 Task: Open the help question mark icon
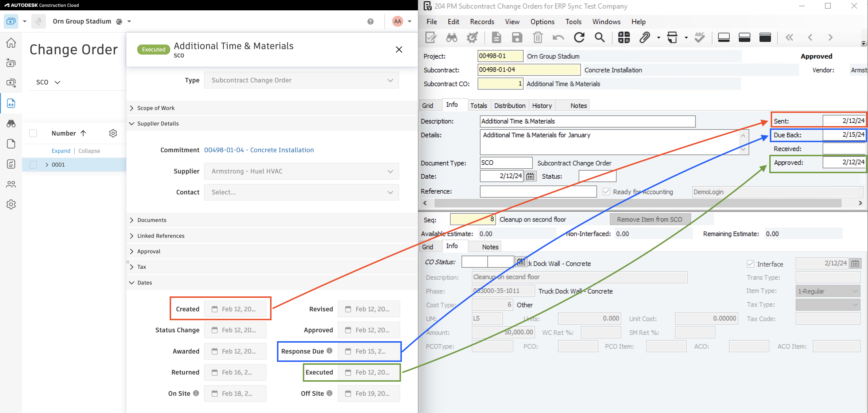pos(370,22)
